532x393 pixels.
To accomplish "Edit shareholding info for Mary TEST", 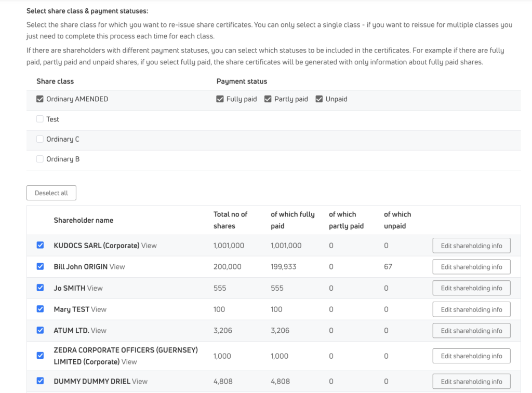I will (x=471, y=309).
